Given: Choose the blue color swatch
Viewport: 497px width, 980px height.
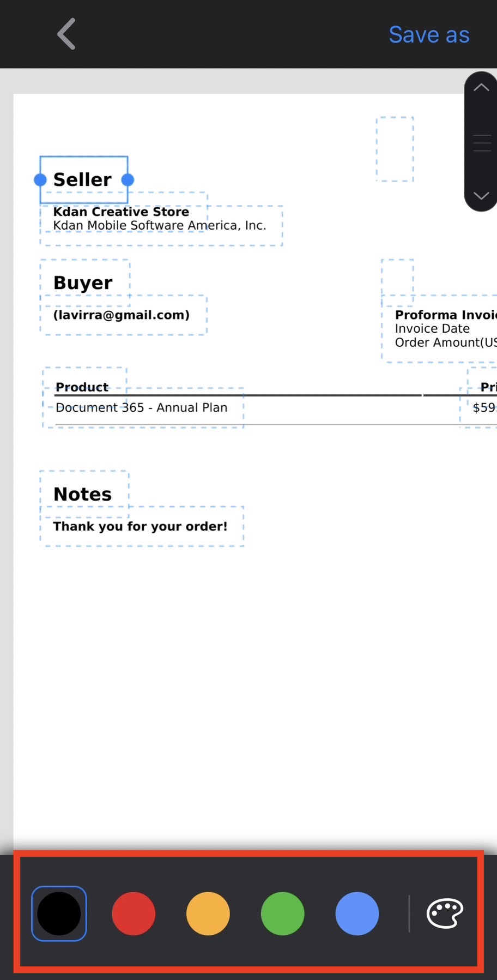Looking at the screenshot, I should coord(357,913).
